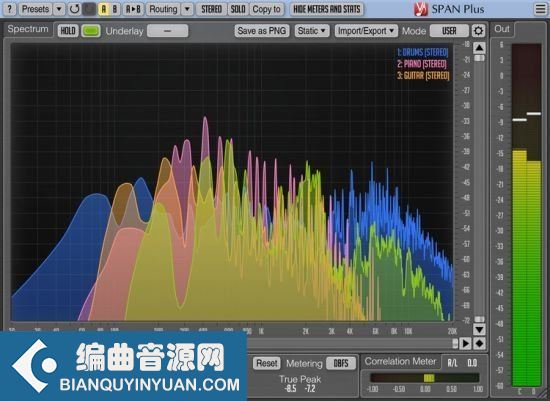The image size is (550, 401).
Task: Click the -8.5 true peak value
Action: (x=290, y=389)
